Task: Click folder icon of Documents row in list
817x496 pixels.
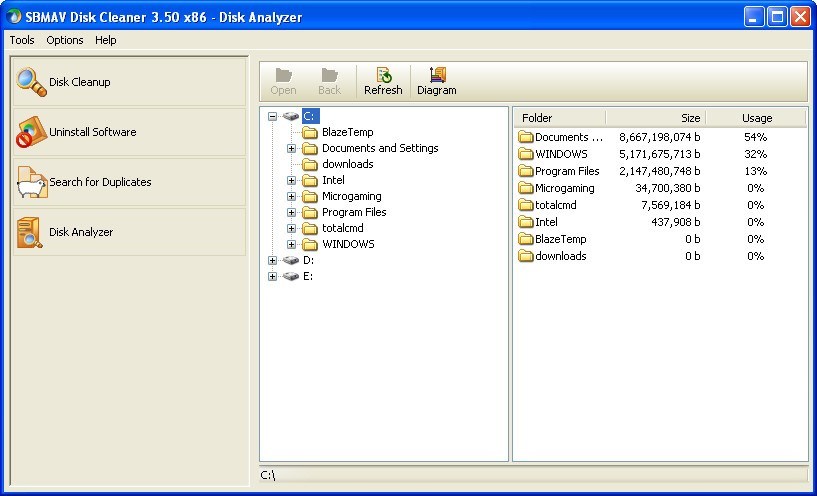Action: click(526, 137)
